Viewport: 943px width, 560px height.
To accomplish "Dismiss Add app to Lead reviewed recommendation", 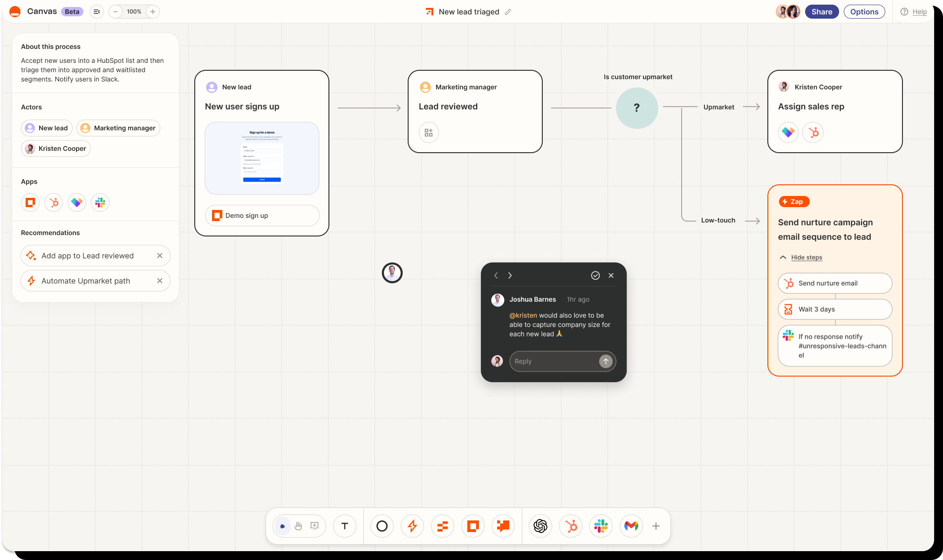I will [160, 256].
